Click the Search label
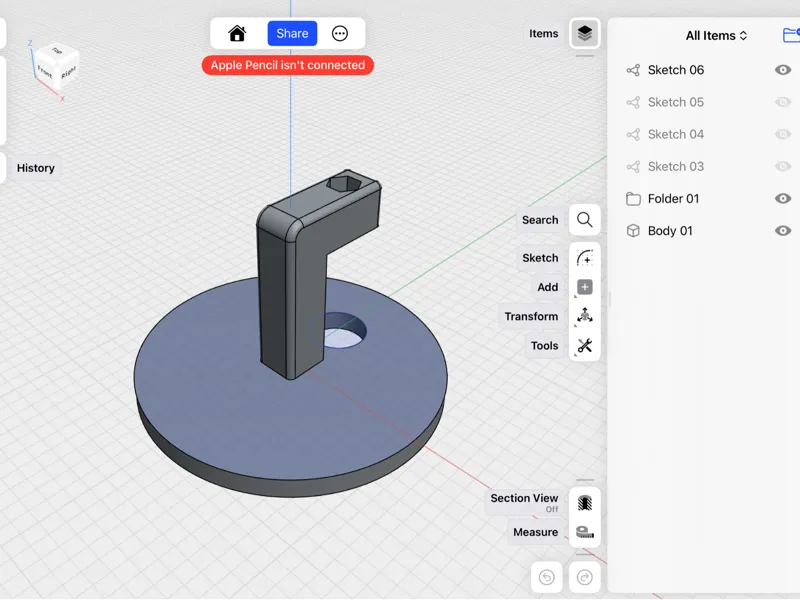The image size is (800, 600). click(540, 220)
